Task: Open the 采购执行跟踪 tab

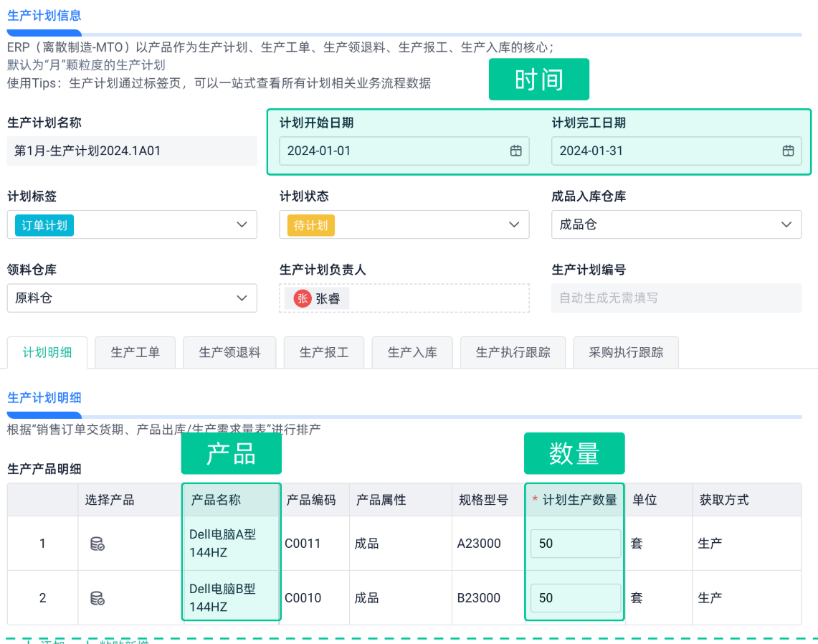Action: (626, 352)
